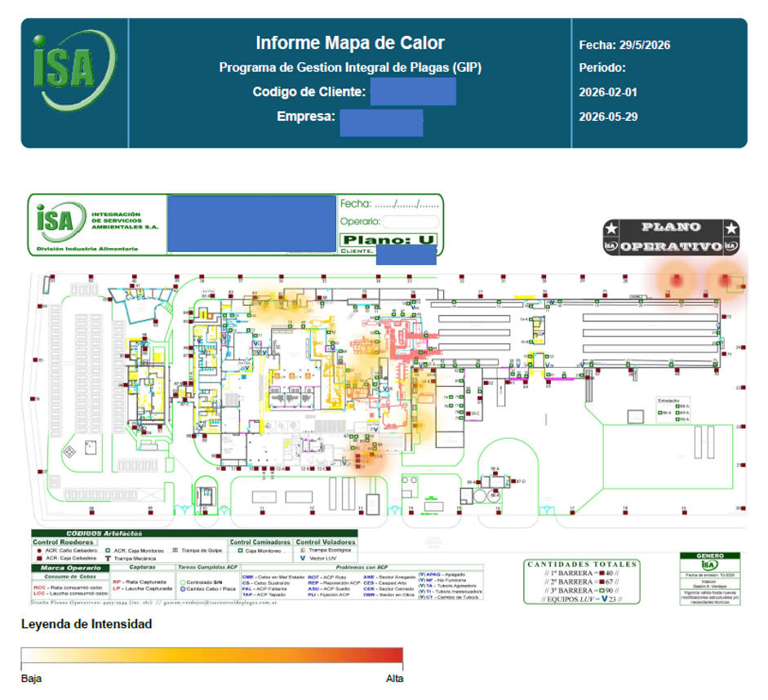768x700 pixels.
Task: Click the ACR Caja Cebadera red square icon
Action: pyautogui.click(x=40, y=558)
